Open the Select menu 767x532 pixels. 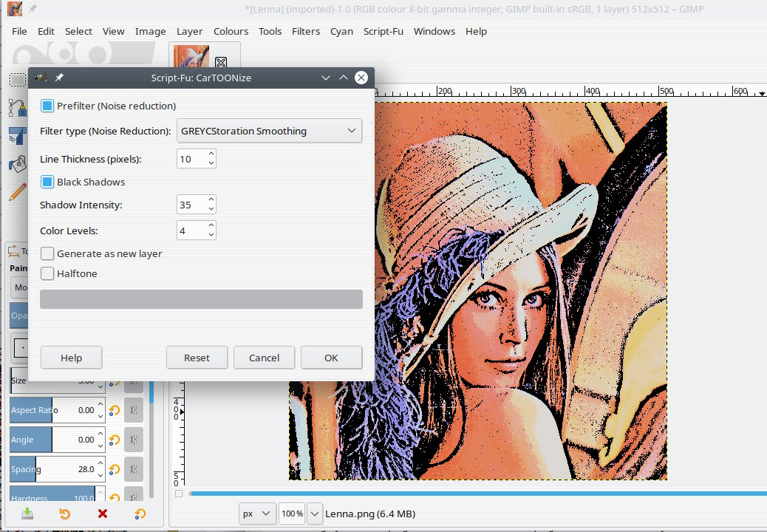pos(78,31)
